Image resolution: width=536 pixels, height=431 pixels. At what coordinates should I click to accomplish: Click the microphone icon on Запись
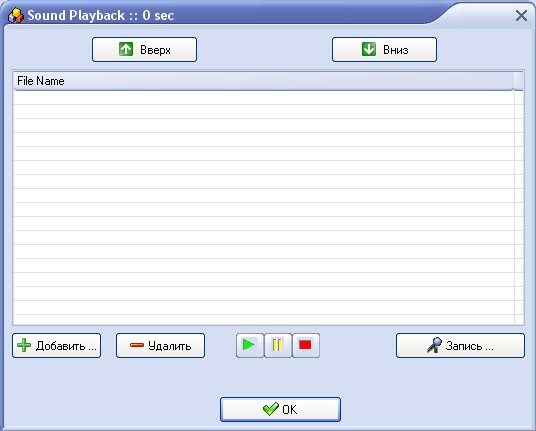coord(434,345)
